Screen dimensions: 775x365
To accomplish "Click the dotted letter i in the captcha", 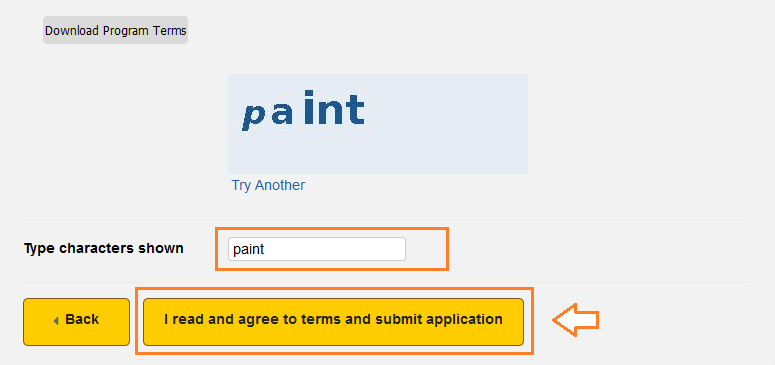I will point(309,107).
